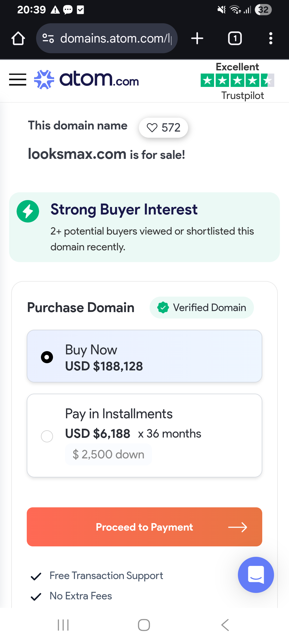Viewport: 289px width, 644px height.
Task: Open the browser three-dot overflow menu
Action: point(271,39)
